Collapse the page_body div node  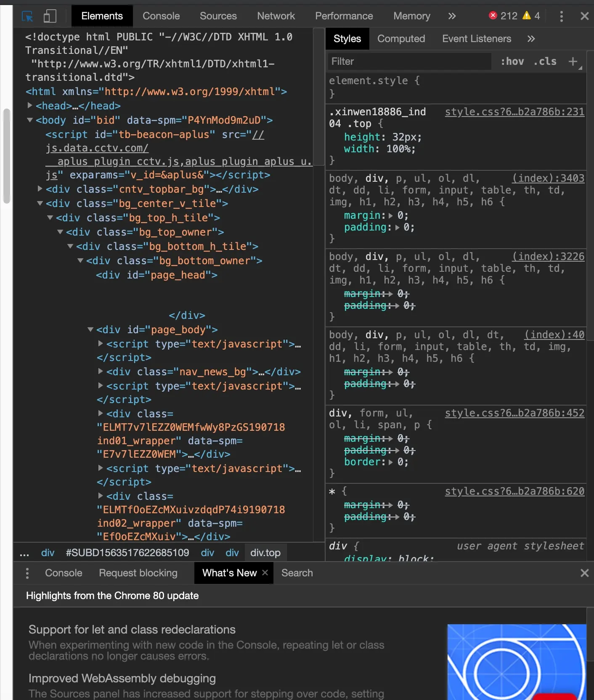(x=90, y=329)
